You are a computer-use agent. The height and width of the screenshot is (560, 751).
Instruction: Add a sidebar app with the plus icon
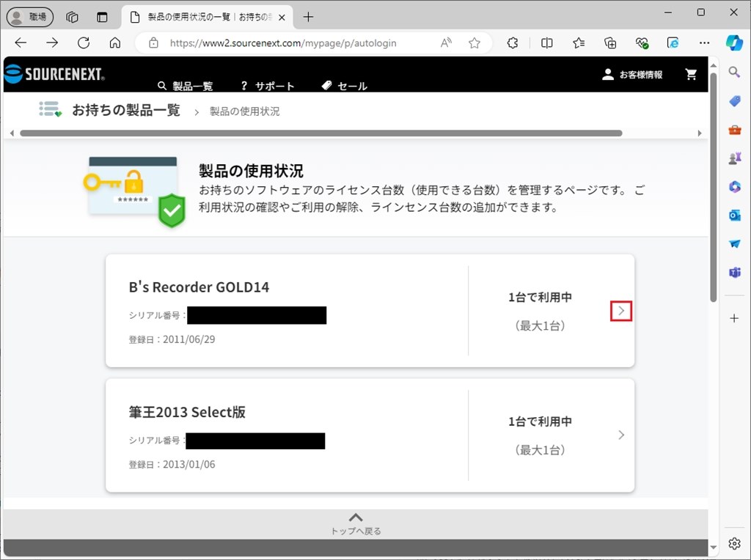click(x=734, y=318)
